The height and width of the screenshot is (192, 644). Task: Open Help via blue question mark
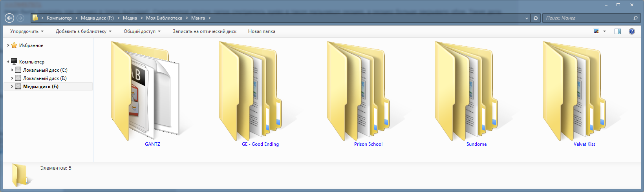(632, 31)
